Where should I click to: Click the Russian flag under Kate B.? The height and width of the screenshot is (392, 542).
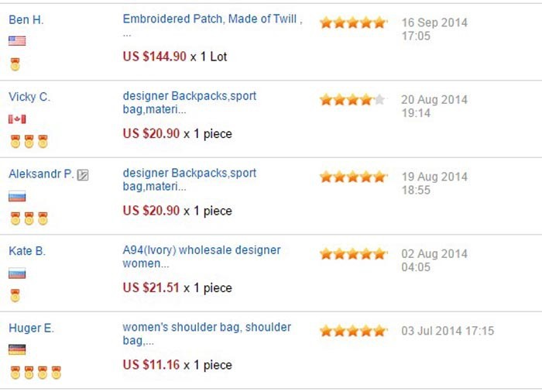click(17, 273)
